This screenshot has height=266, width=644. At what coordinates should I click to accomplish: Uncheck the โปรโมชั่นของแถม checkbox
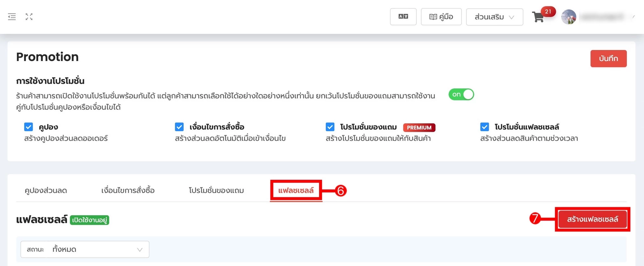point(330,127)
